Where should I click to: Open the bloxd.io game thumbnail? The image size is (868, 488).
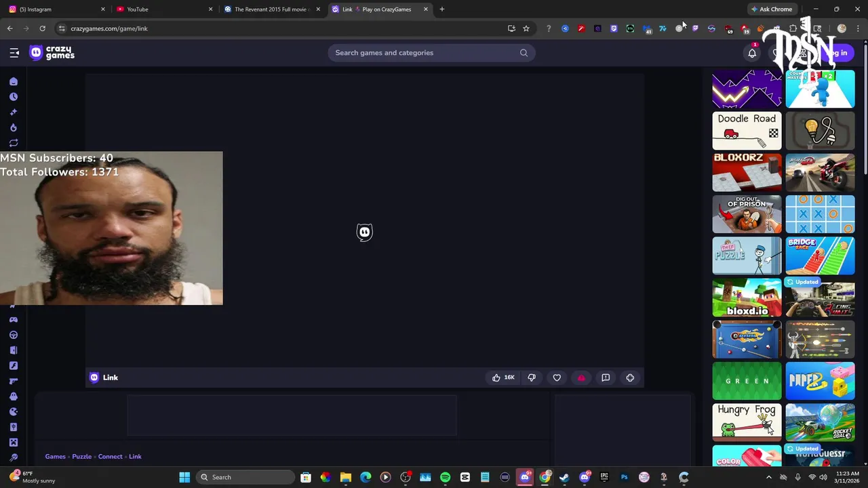point(747,298)
